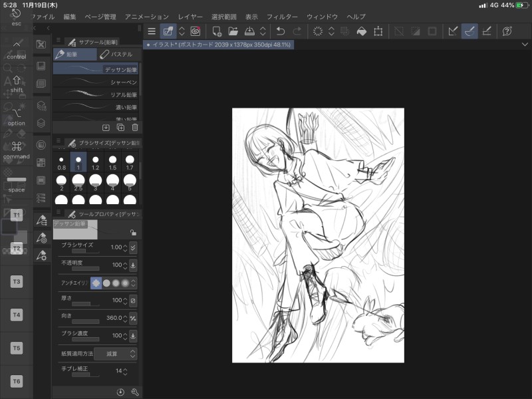Toggle the highlighted edit-layer icon in the command bar

point(168,31)
